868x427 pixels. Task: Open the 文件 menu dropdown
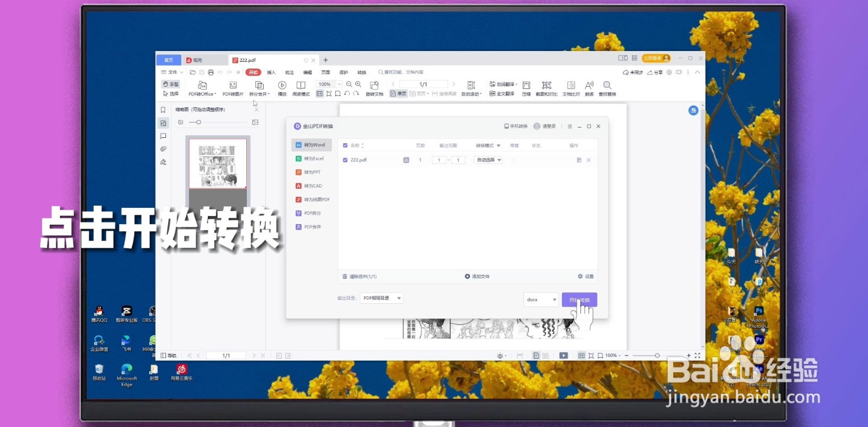pyautogui.click(x=172, y=72)
